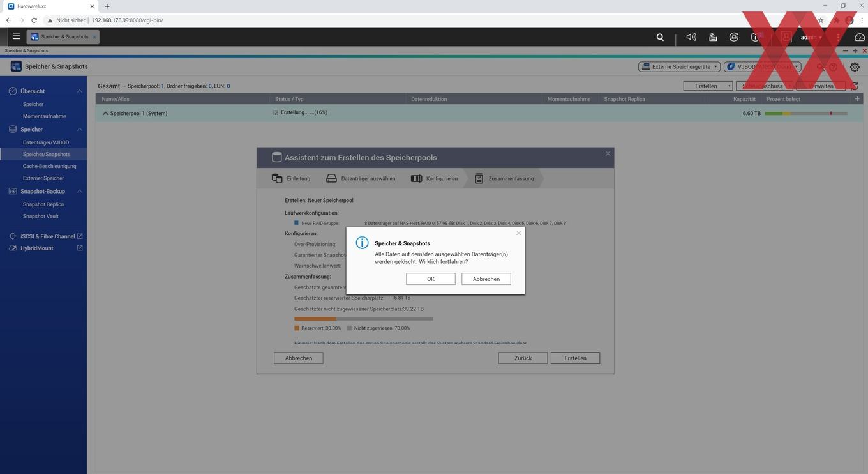Viewport: 868px width, 474px height.
Task: Open the Erstellen dropdown in toolbar
Action: (708, 86)
